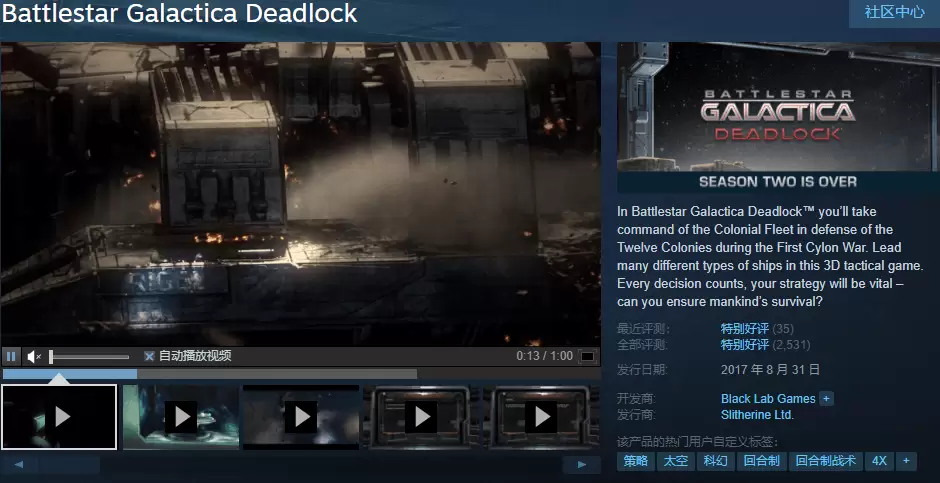
Task: Select the 回合制战术 tag
Action: (x=825, y=461)
